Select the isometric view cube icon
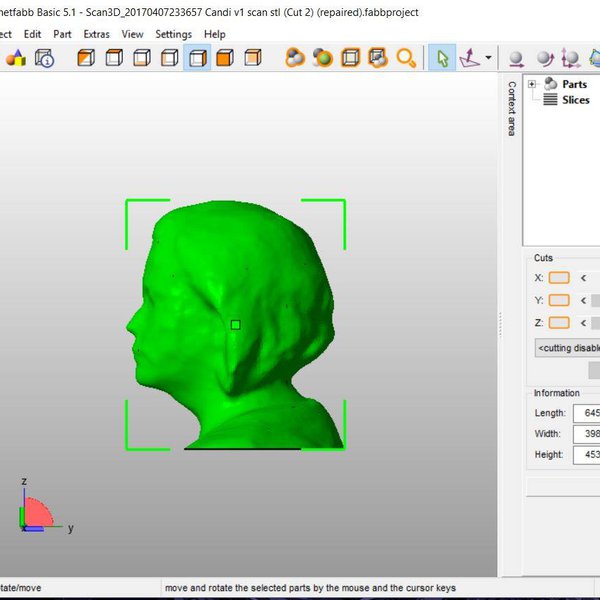600x600 pixels. 87,58
